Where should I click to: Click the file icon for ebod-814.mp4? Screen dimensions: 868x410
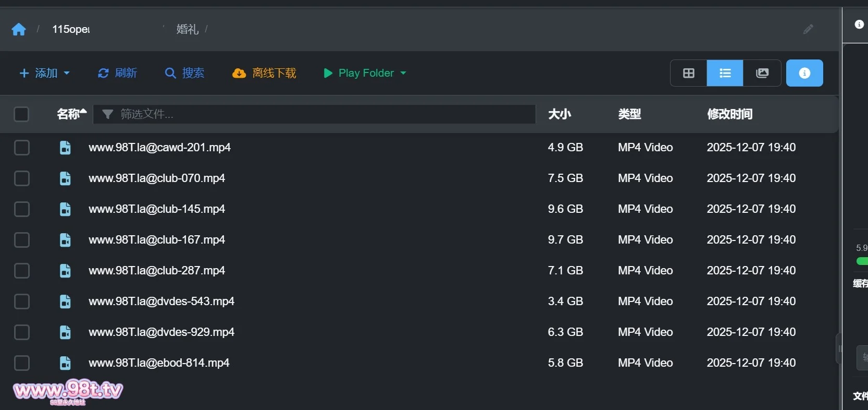65,363
